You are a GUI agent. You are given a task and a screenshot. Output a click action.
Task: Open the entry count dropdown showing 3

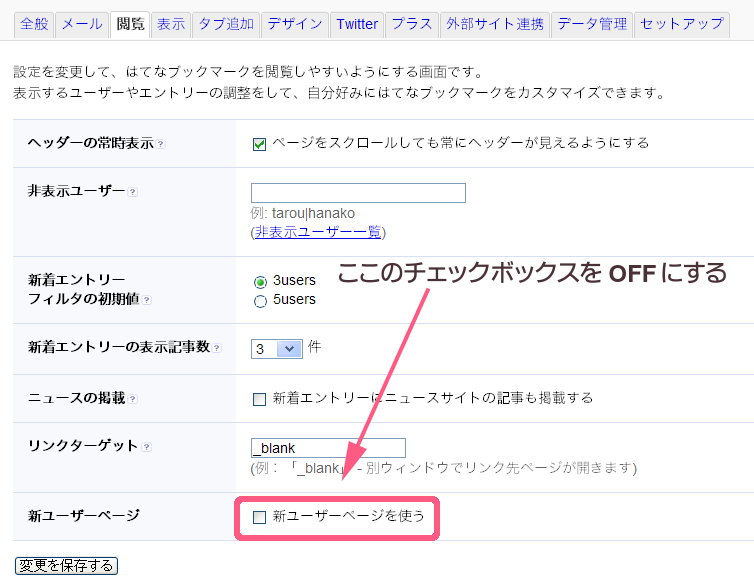click(276, 349)
